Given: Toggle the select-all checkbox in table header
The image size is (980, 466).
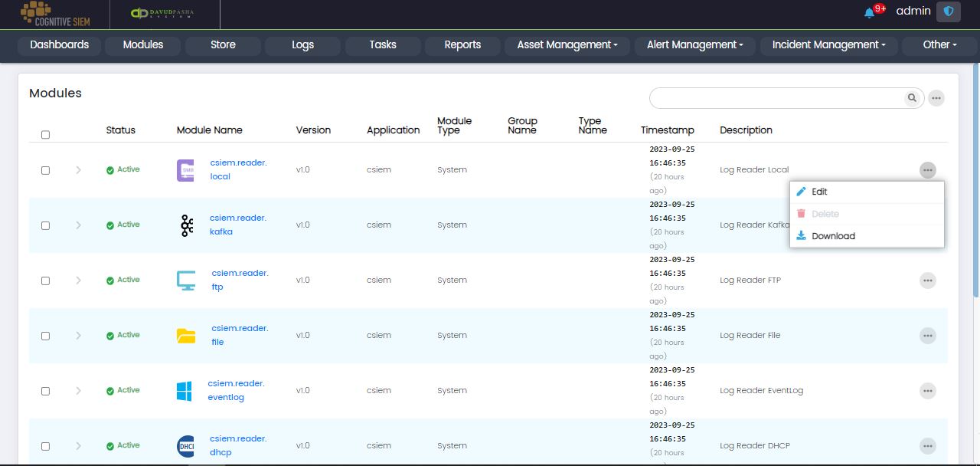Looking at the screenshot, I should [45, 135].
